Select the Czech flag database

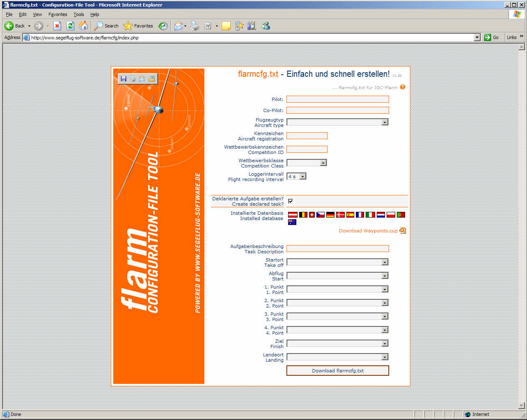point(321,215)
